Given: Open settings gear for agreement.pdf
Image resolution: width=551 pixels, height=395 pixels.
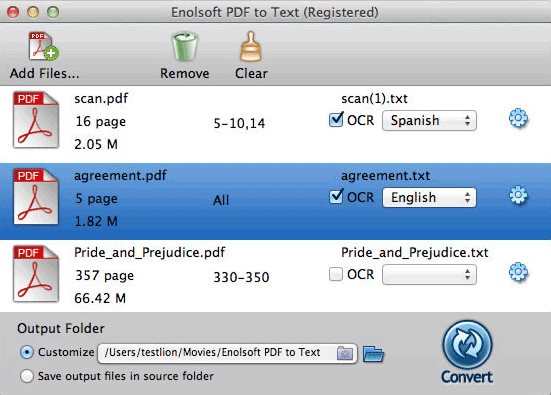Looking at the screenshot, I should coord(518,195).
